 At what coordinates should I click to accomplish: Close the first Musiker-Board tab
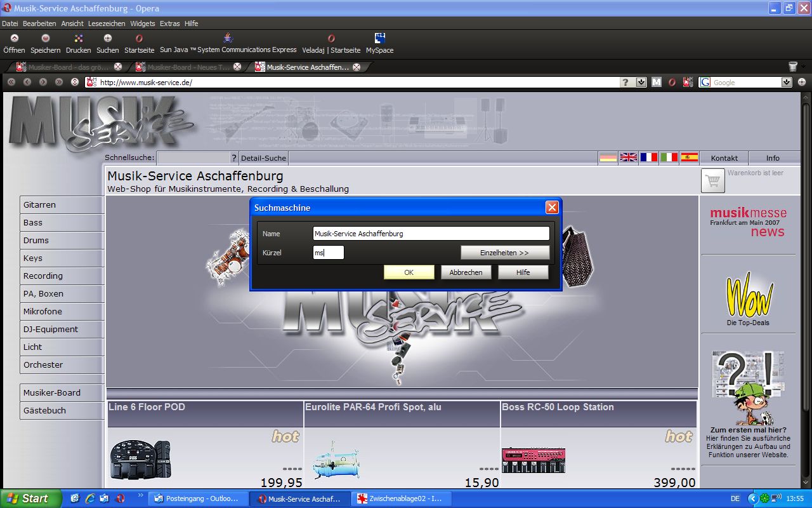pos(118,67)
